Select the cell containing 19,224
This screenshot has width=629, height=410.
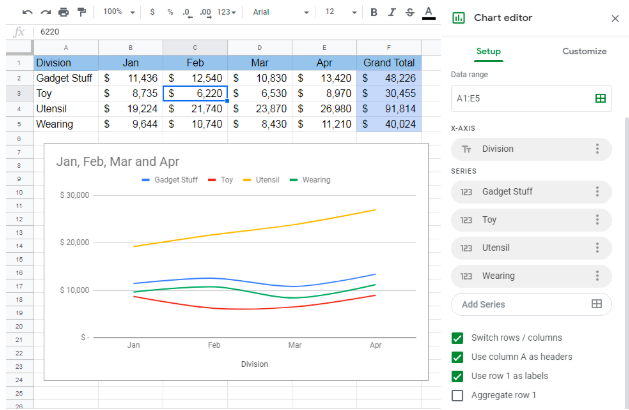130,109
